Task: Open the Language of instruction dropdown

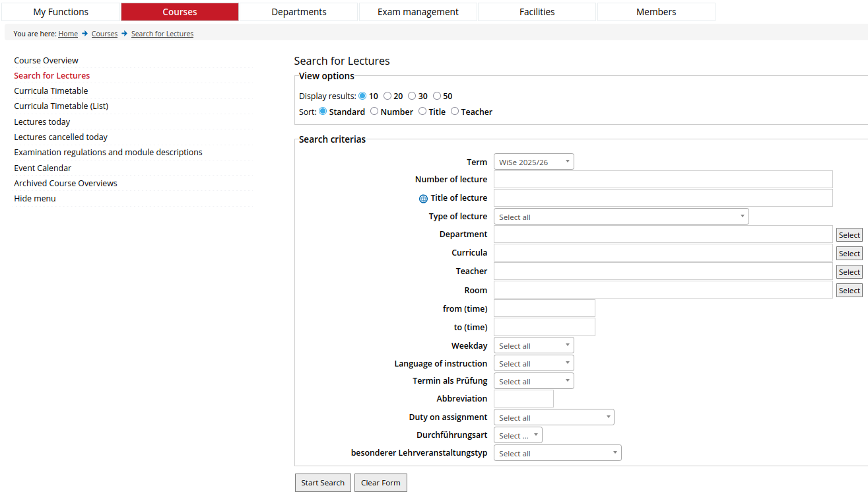Action: (533, 363)
